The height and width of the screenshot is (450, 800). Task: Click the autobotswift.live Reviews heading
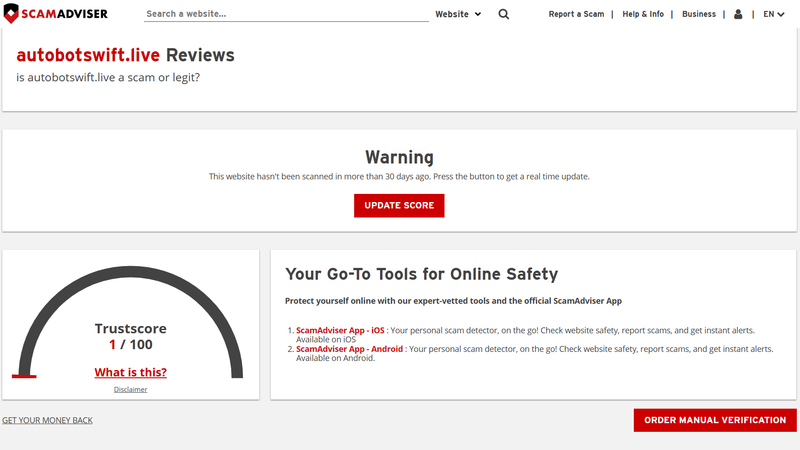coord(126,55)
